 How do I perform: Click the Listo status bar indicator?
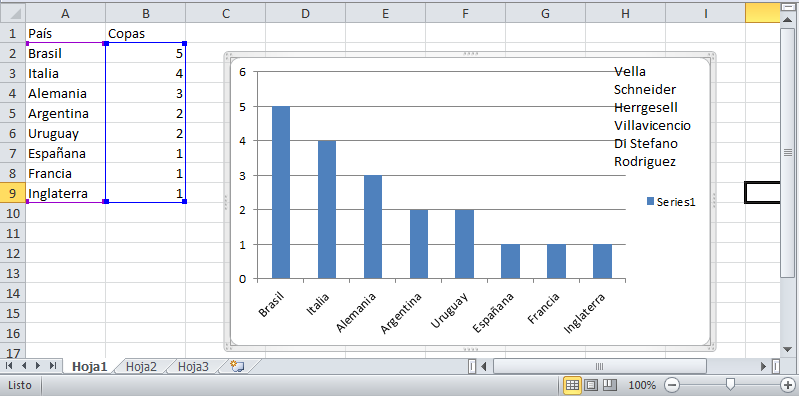19,385
